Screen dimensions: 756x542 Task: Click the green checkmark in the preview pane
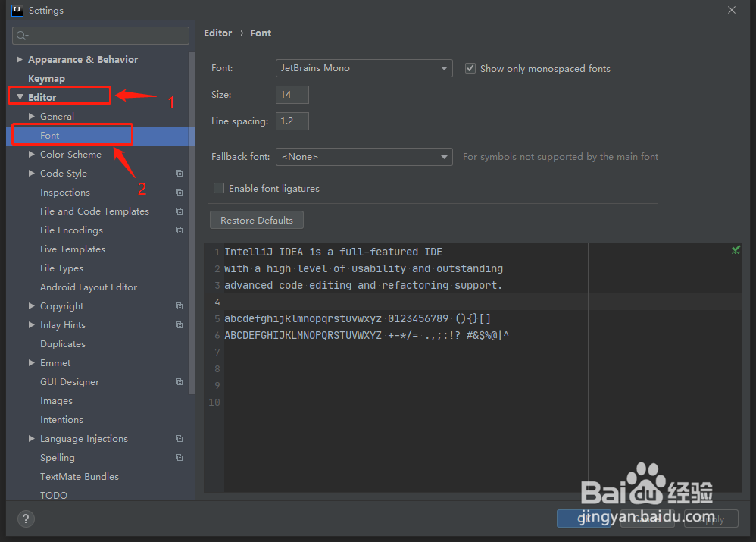736,249
